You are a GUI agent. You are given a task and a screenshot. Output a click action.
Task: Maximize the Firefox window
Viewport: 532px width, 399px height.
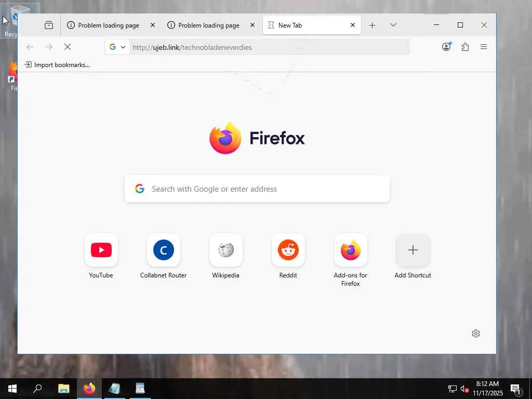click(460, 25)
